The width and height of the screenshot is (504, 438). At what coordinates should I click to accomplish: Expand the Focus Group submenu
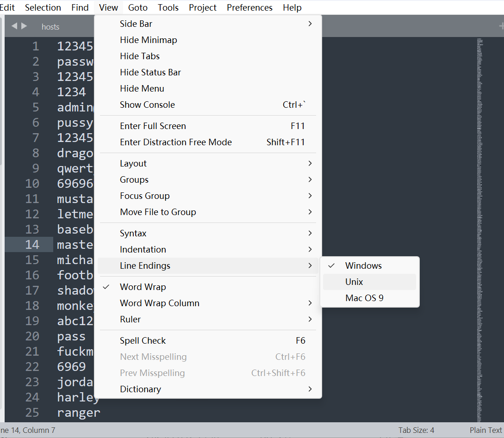208,196
